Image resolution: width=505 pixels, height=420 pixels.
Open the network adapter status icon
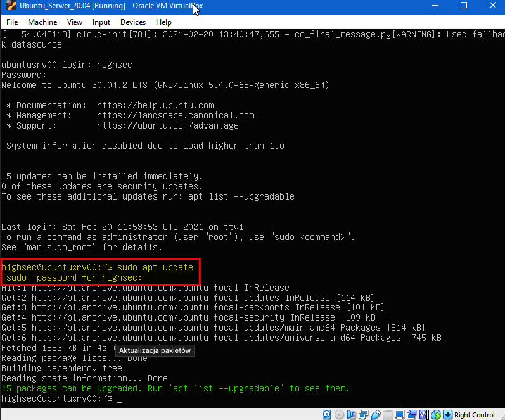click(363, 415)
